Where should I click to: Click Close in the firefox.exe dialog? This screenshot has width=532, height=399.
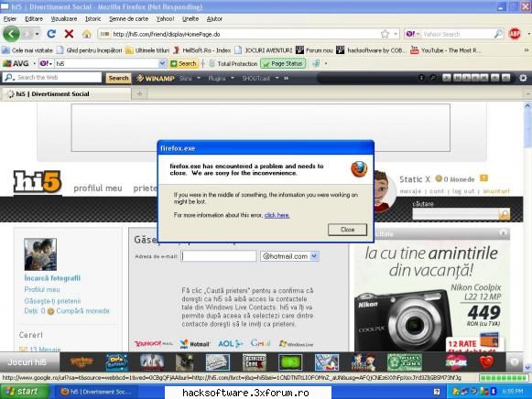click(347, 230)
